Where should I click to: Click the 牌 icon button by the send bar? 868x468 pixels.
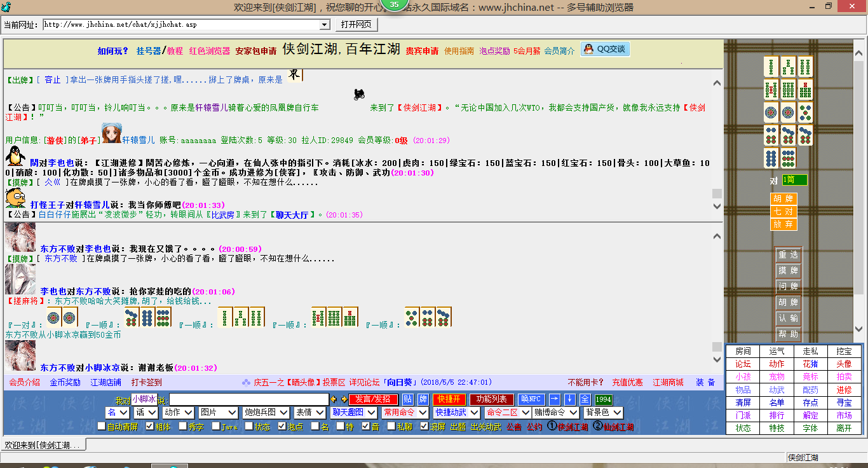423,399
